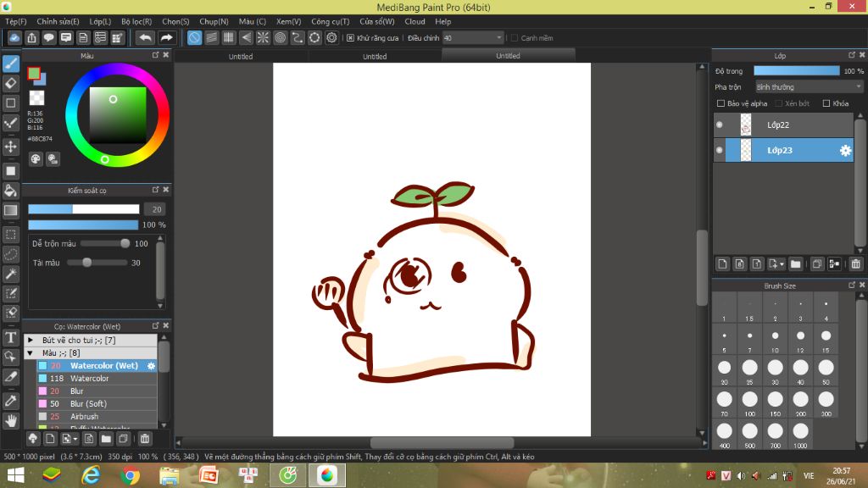Hide the Lớp22 layer
The width and height of the screenshot is (868, 488).
(x=720, y=125)
